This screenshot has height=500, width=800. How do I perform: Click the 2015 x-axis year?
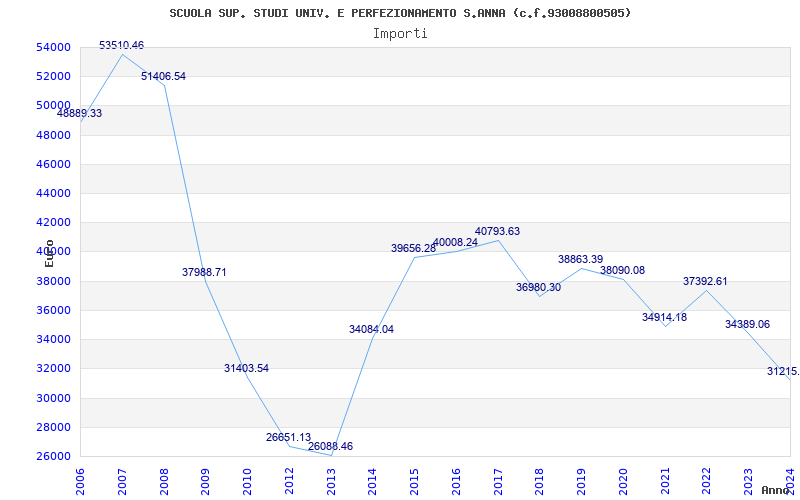(x=414, y=482)
